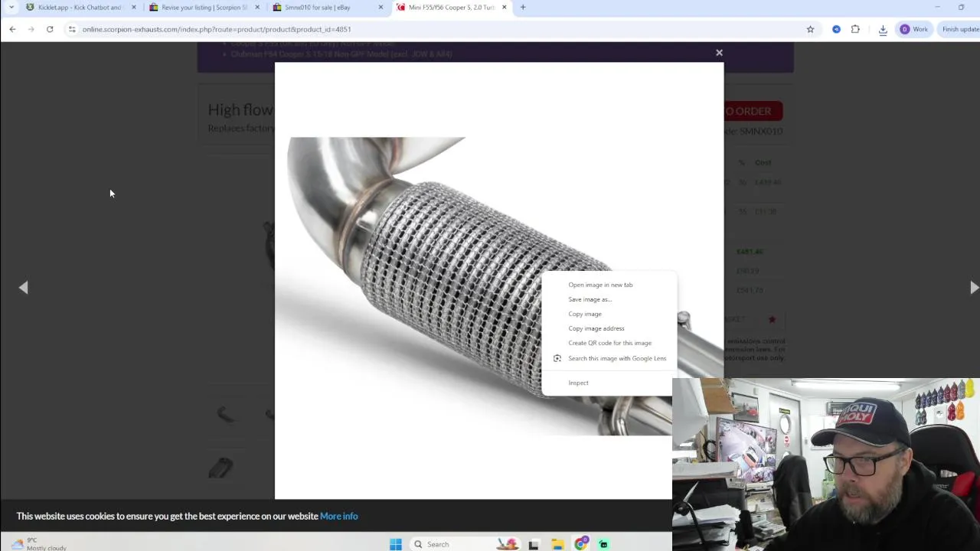Image resolution: width=980 pixels, height=551 pixels.
Task: Open the Windows Start menu
Action: pyautogui.click(x=396, y=544)
